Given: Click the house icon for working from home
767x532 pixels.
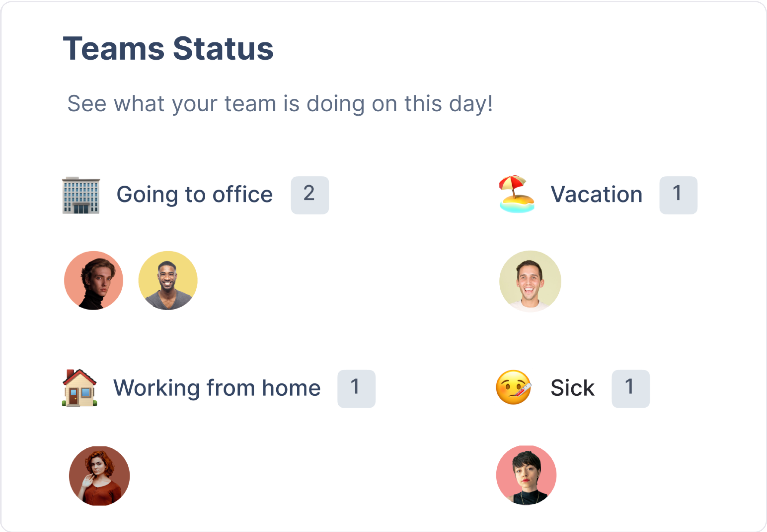Looking at the screenshot, I should click(x=80, y=388).
